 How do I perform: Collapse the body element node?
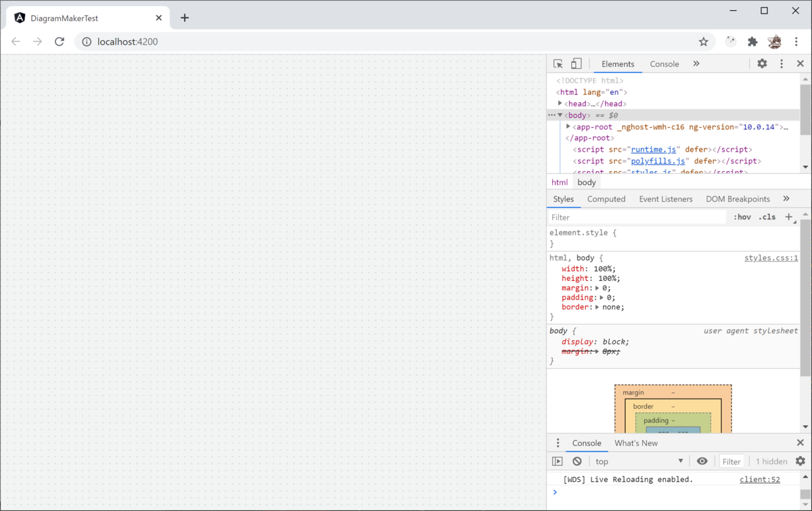coord(560,115)
